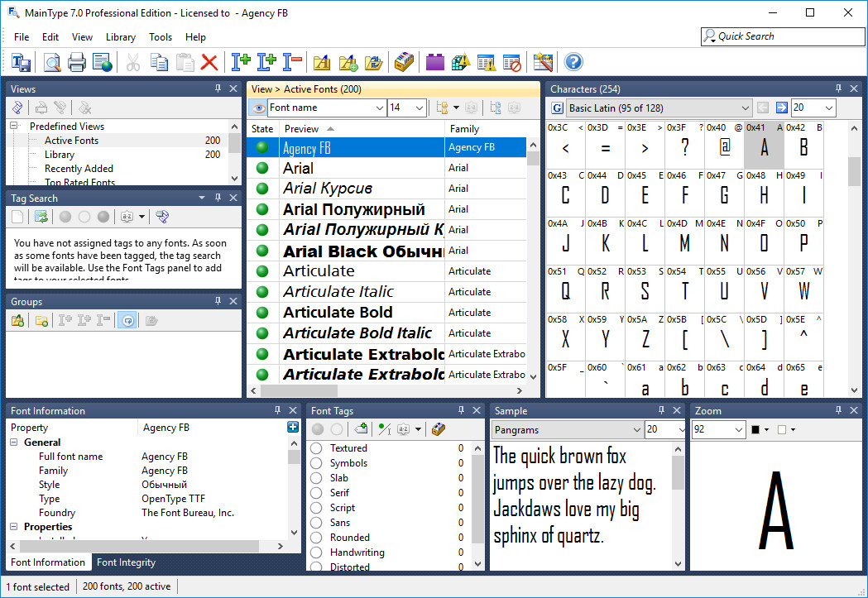Click the red Delete X icon

209,62
